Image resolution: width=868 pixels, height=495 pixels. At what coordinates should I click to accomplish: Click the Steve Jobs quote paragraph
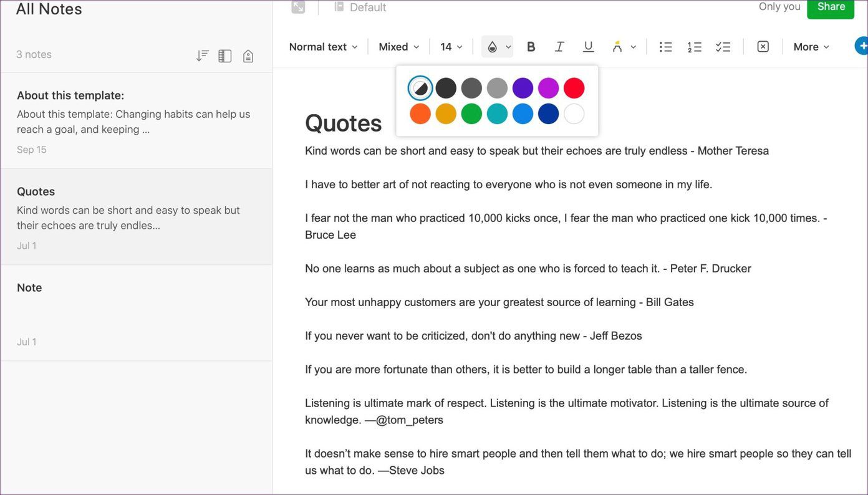[x=578, y=462]
